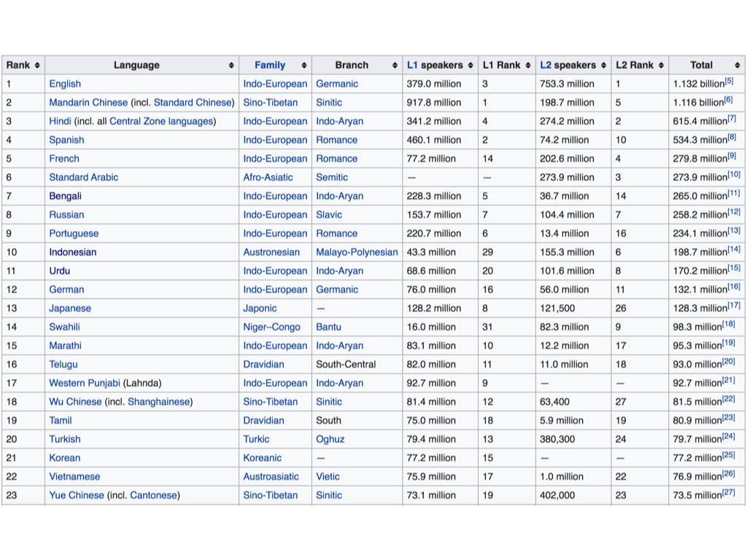Viewport: 747px width, 560px height.
Task: Open the Portuguese language link
Action: tap(74, 233)
